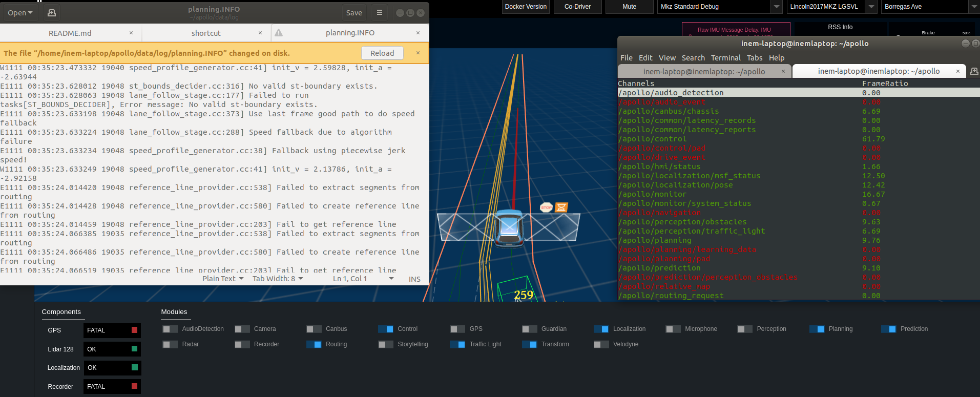Image resolution: width=980 pixels, height=397 pixels.
Task: Click the Co-Driver button
Action: (577, 7)
